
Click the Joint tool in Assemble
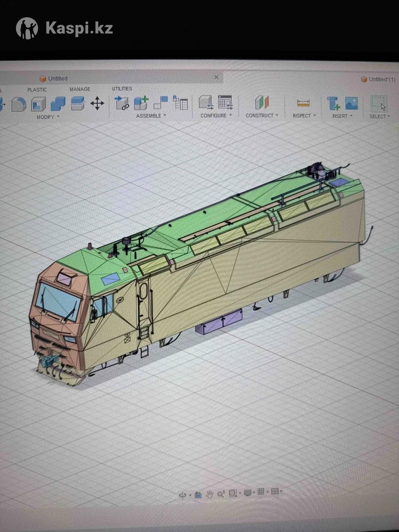(x=160, y=103)
